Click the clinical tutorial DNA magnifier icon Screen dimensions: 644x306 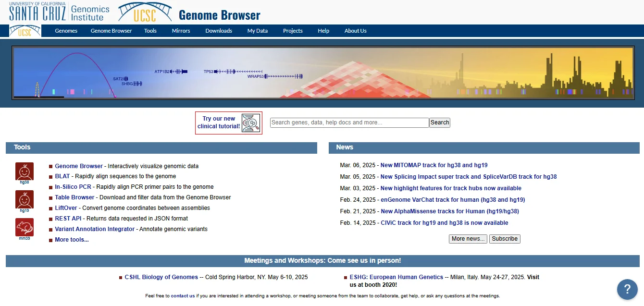pos(250,123)
